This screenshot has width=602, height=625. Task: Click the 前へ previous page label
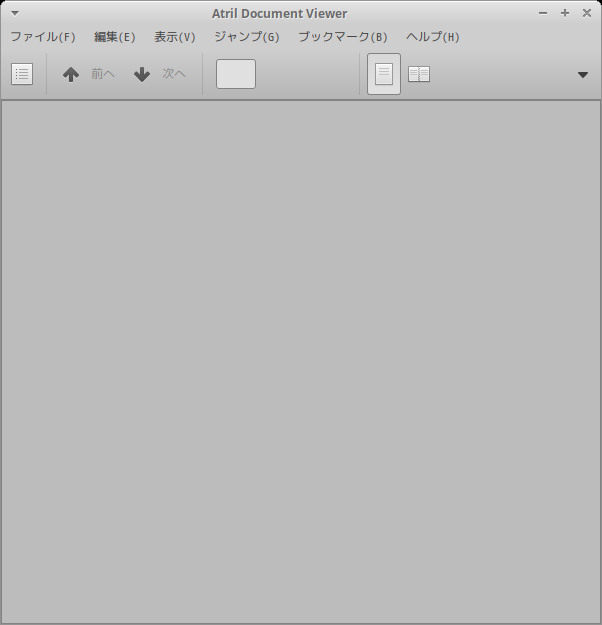click(x=103, y=74)
